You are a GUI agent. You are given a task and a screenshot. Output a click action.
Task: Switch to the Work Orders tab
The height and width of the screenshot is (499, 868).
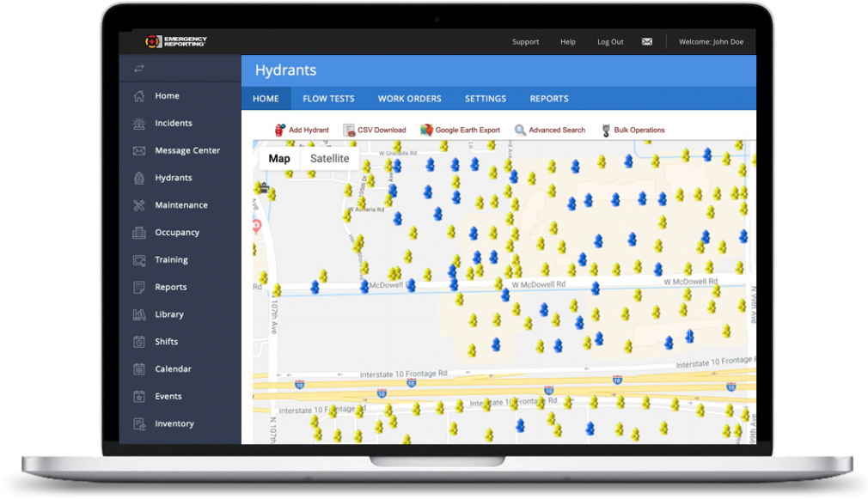click(409, 99)
